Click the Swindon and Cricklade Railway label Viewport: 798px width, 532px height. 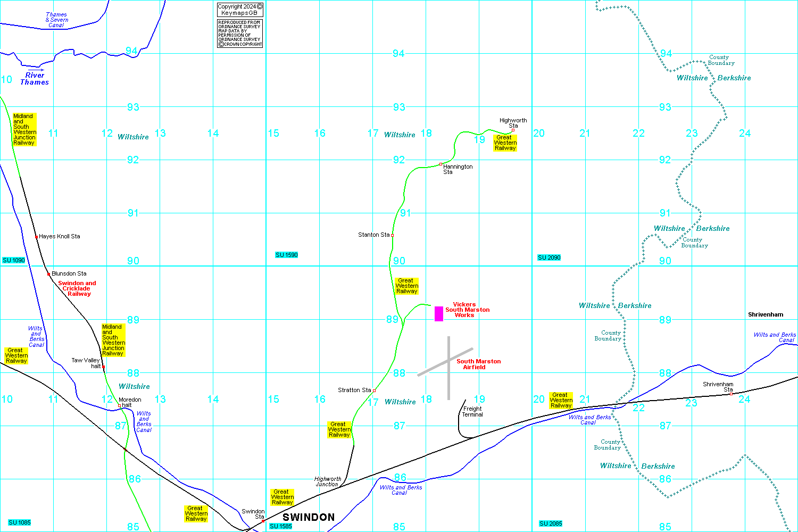tap(77, 288)
